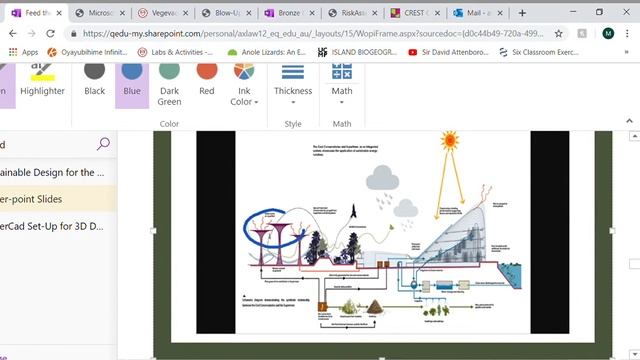Open the Apps bookmarks shortcut
This screenshot has width=640, height=360.
(23, 52)
